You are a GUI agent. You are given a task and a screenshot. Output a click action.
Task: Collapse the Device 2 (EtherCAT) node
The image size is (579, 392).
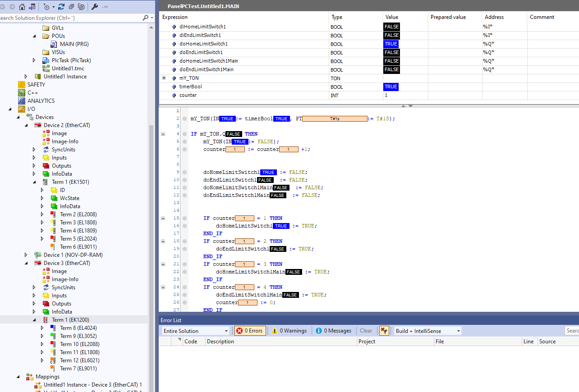(x=27, y=125)
